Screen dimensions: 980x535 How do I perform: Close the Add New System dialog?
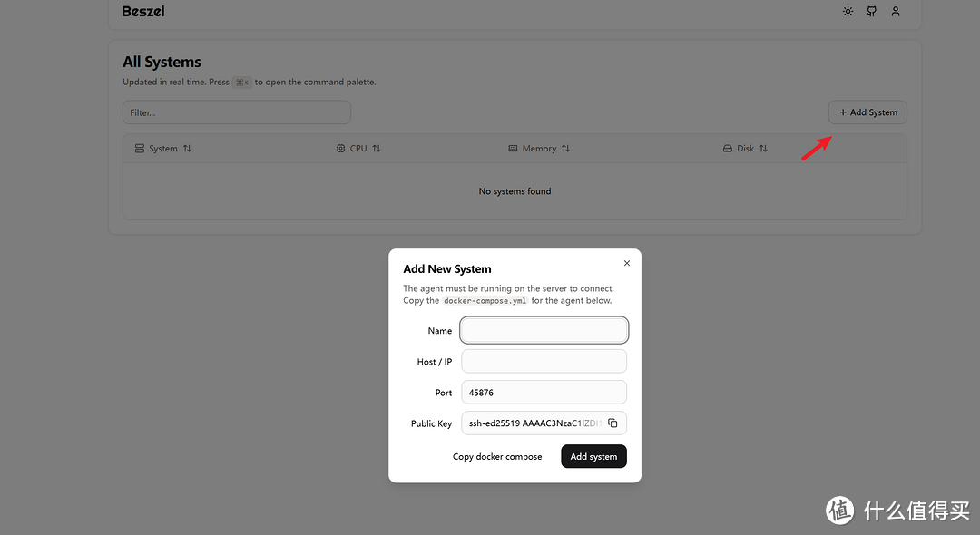(x=626, y=263)
